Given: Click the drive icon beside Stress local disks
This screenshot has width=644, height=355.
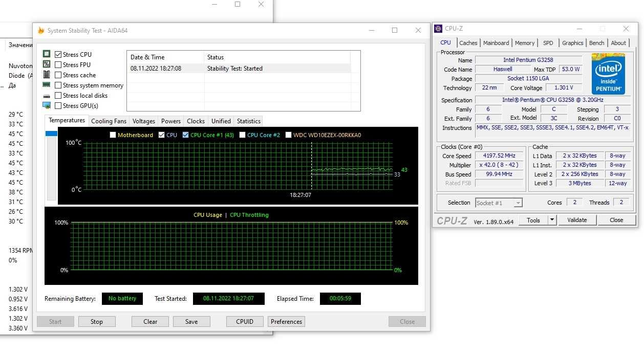Looking at the screenshot, I should point(47,96).
